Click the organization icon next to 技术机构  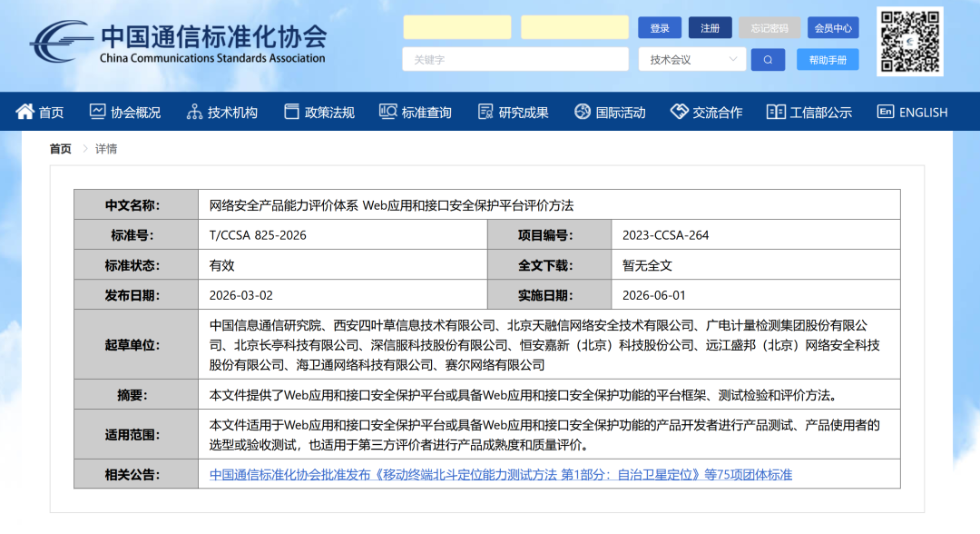[193, 111]
